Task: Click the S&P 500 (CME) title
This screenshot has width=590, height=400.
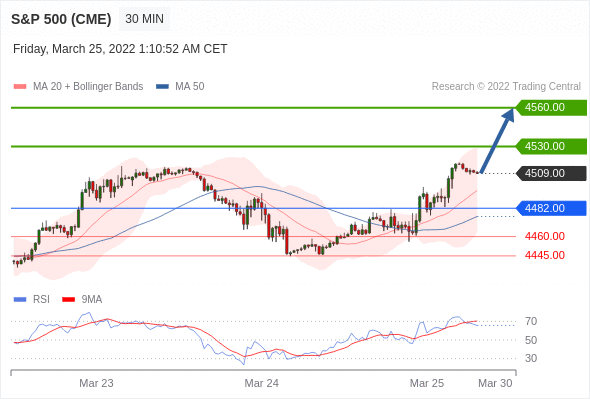Action: [x=61, y=19]
